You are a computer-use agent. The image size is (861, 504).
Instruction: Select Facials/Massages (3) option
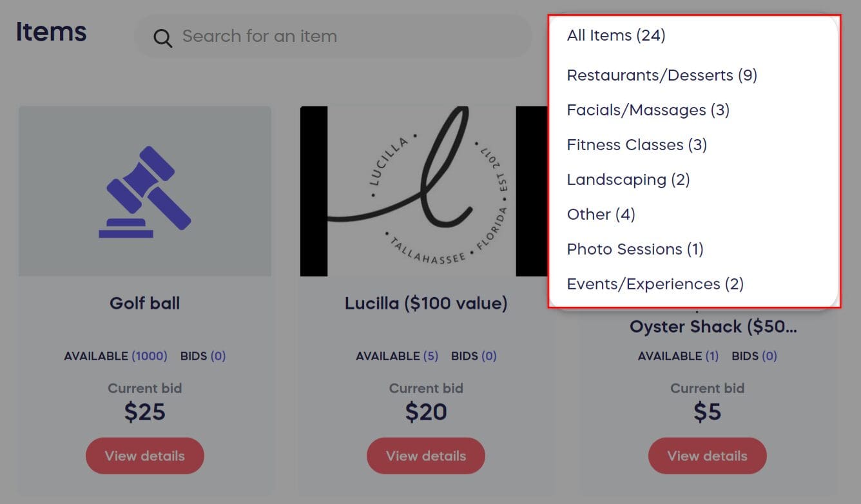tap(648, 110)
